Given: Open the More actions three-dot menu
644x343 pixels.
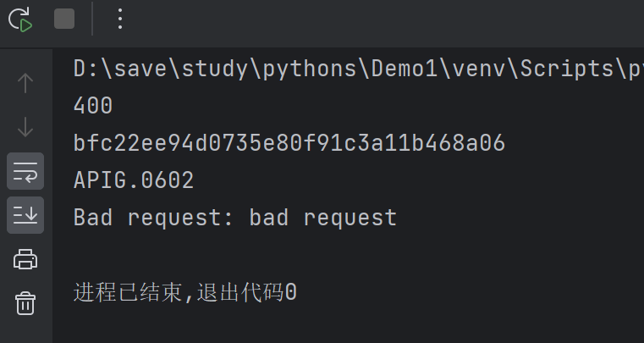Looking at the screenshot, I should point(119,19).
